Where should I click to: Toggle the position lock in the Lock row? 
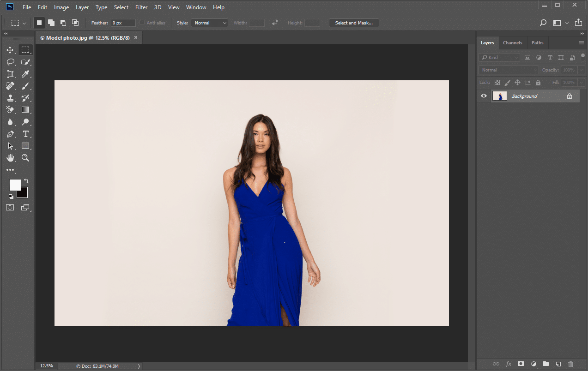pyautogui.click(x=518, y=82)
